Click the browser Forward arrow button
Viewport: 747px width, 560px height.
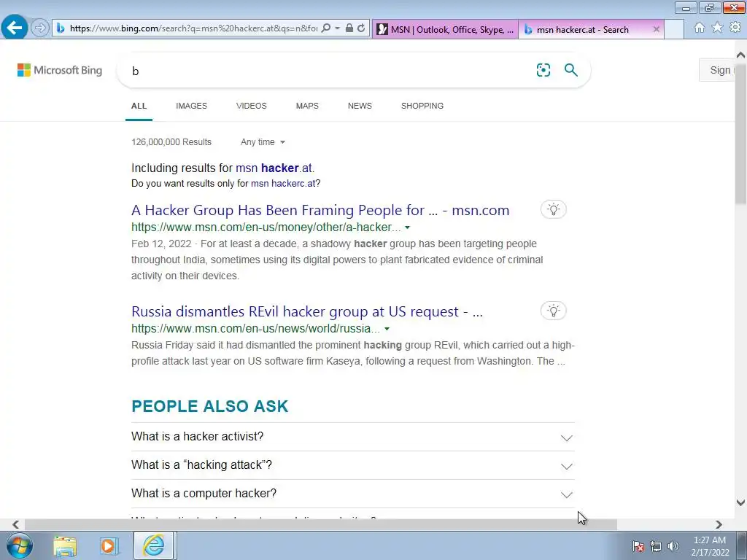coord(40,28)
